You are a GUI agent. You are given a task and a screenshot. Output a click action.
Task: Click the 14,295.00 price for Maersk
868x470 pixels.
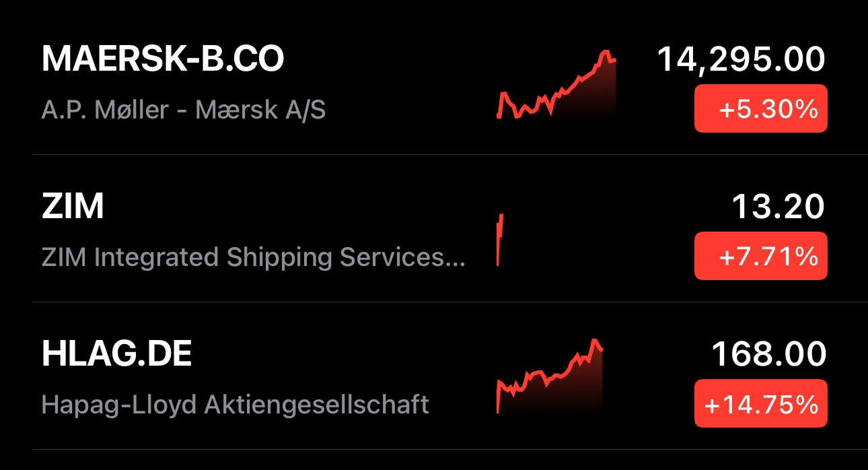741,59
